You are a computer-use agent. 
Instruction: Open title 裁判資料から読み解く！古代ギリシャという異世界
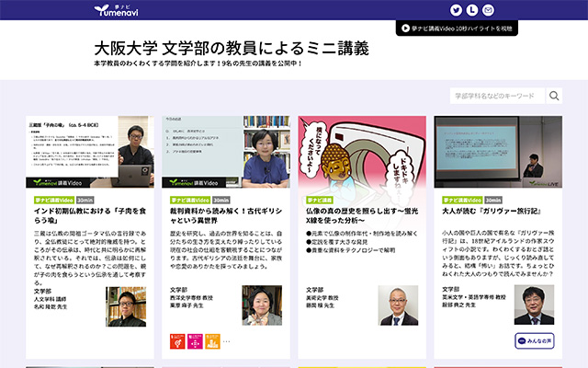[226, 215]
